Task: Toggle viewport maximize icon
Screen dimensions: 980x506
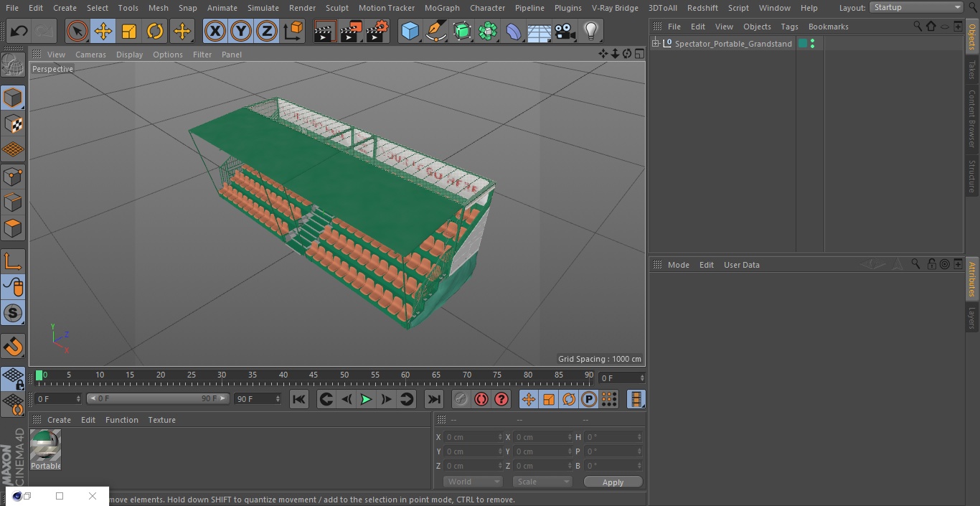Action: (639, 55)
